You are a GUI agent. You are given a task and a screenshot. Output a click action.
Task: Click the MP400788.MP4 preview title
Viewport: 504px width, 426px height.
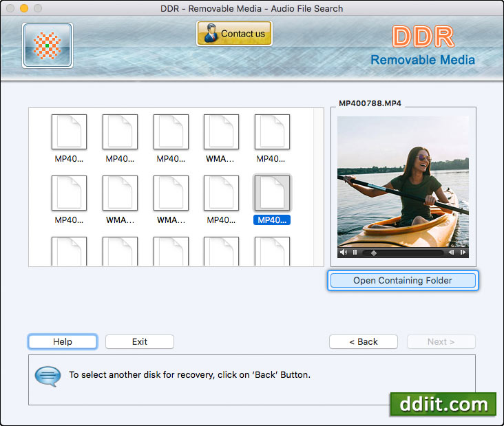point(370,103)
